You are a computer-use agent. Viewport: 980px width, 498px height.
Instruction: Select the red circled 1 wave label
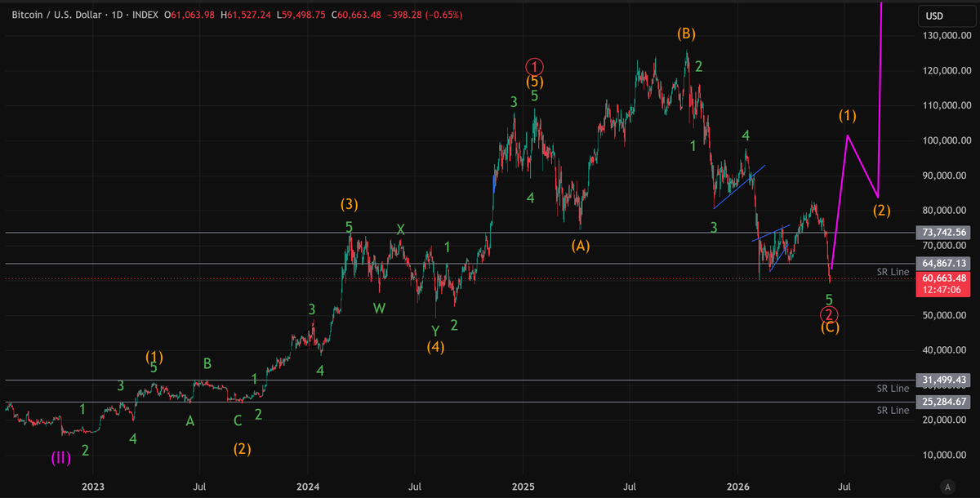pos(535,66)
